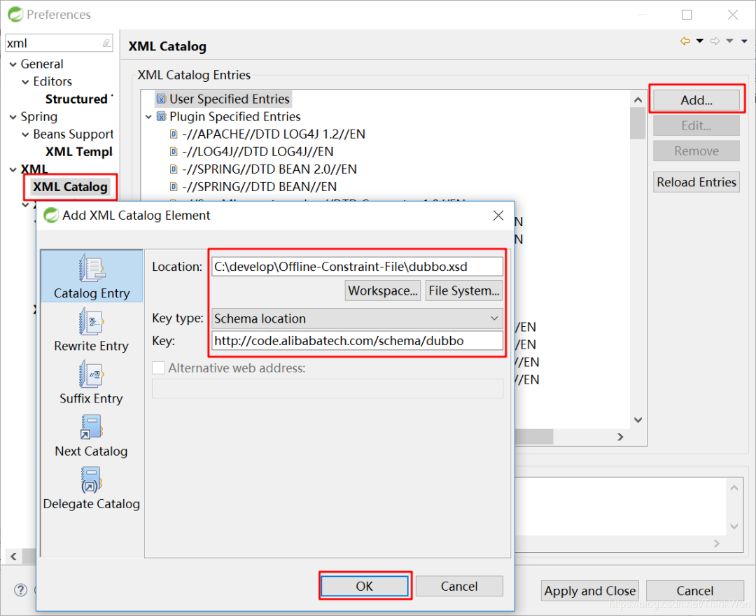Close the Add XML Catalog Element dialog

pos(499,215)
